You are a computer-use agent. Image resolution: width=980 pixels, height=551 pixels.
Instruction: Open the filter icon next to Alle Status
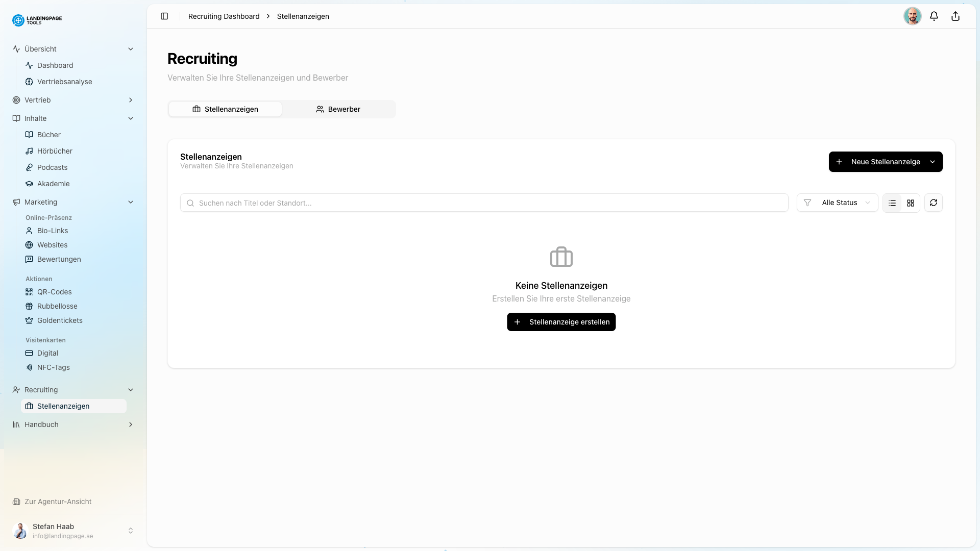click(x=807, y=203)
